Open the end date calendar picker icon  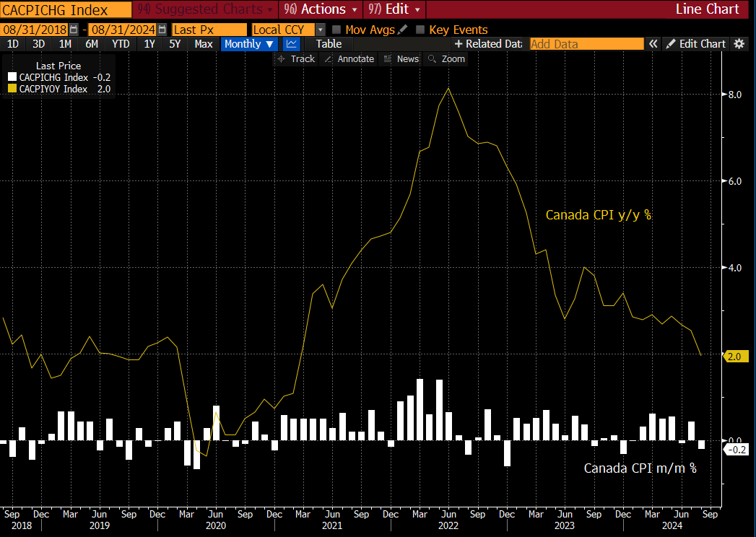162,30
